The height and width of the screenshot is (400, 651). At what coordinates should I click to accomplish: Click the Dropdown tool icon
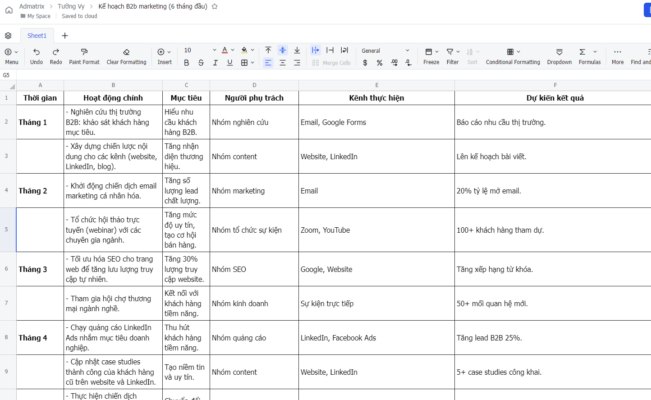tap(559, 52)
